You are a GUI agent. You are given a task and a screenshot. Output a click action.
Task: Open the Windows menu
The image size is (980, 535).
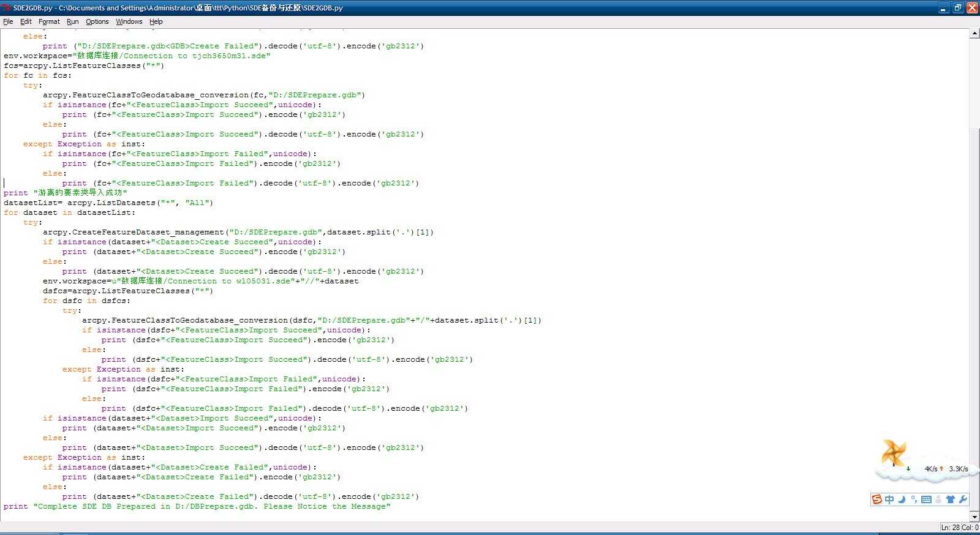coord(129,21)
